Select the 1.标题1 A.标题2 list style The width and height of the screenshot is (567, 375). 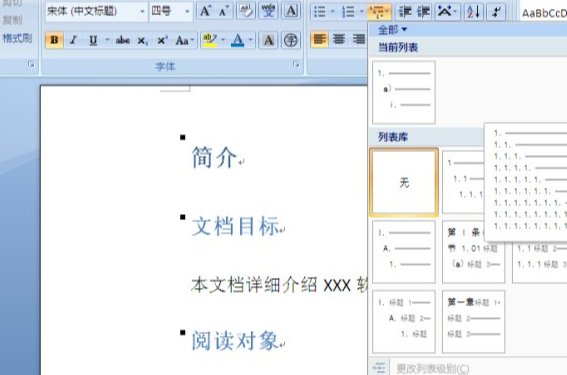[x=404, y=321]
